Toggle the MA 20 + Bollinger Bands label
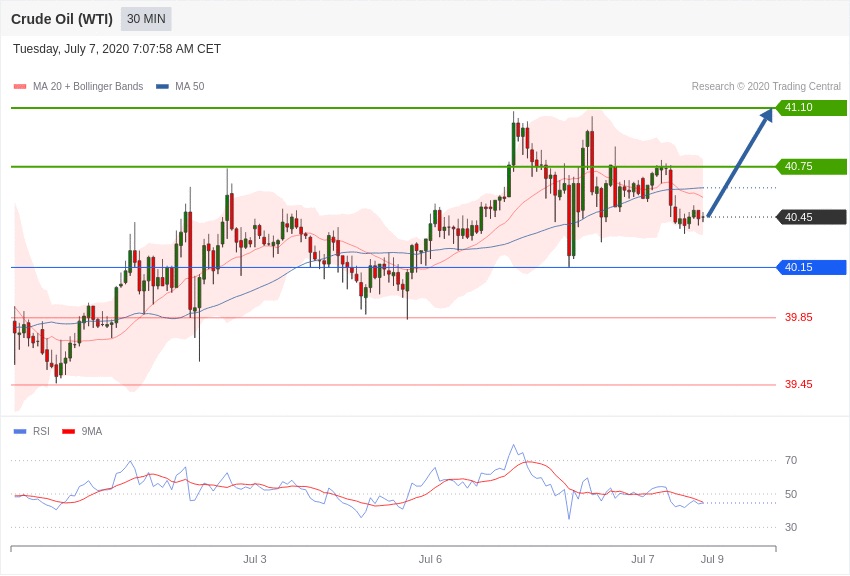 click(88, 87)
